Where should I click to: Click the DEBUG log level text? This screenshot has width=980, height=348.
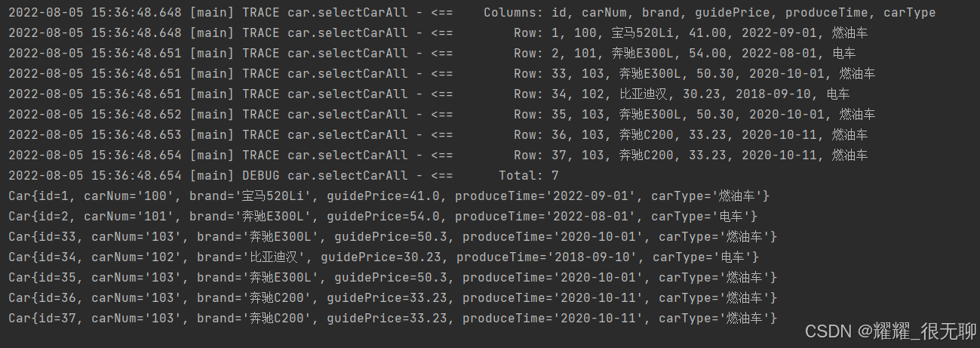261,176
